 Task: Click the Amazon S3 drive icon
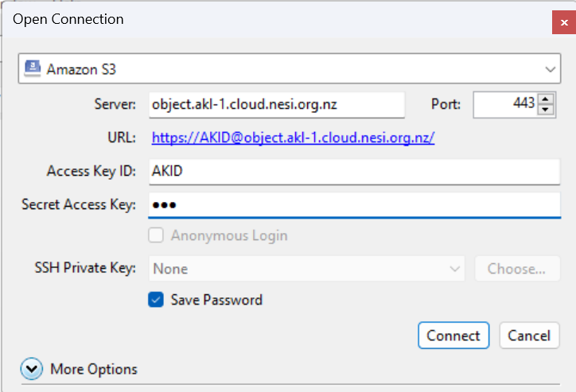click(x=33, y=68)
